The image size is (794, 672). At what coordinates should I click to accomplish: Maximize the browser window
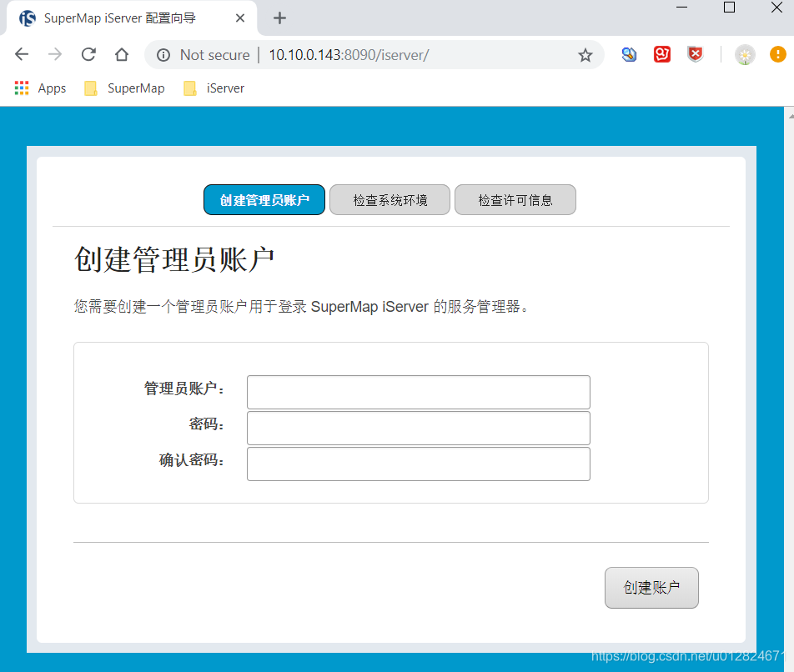click(729, 7)
